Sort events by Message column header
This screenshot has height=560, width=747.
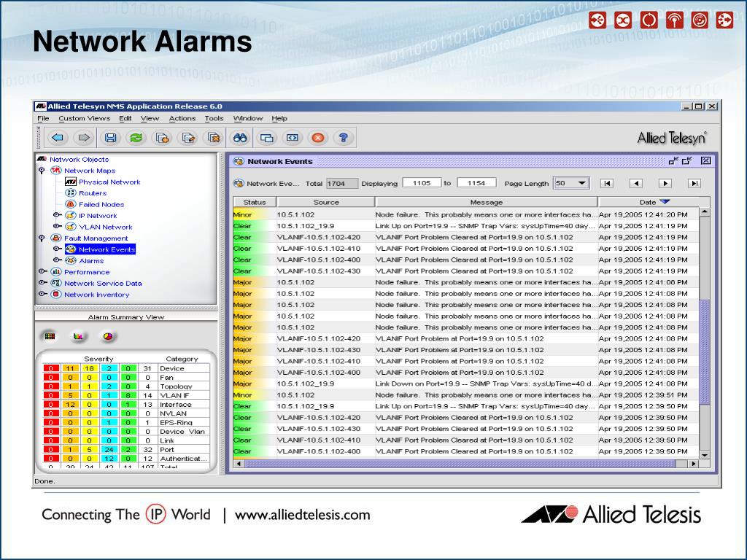pyautogui.click(x=487, y=202)
